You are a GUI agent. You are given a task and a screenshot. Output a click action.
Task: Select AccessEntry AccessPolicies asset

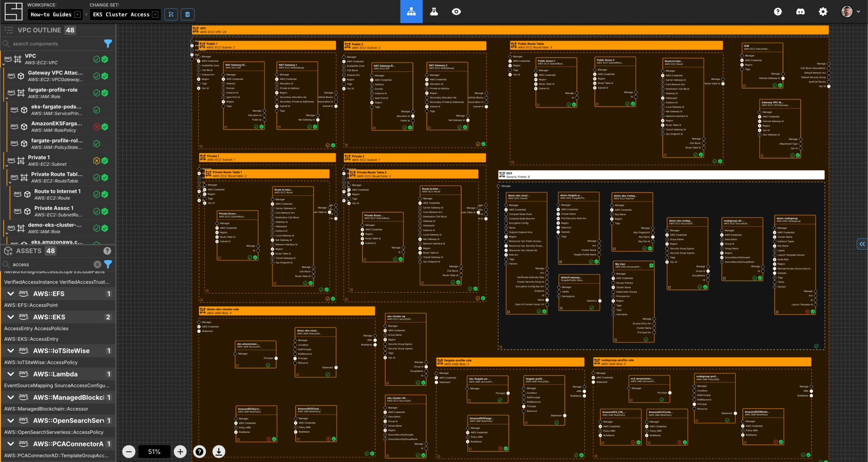(x=58, y=329)
